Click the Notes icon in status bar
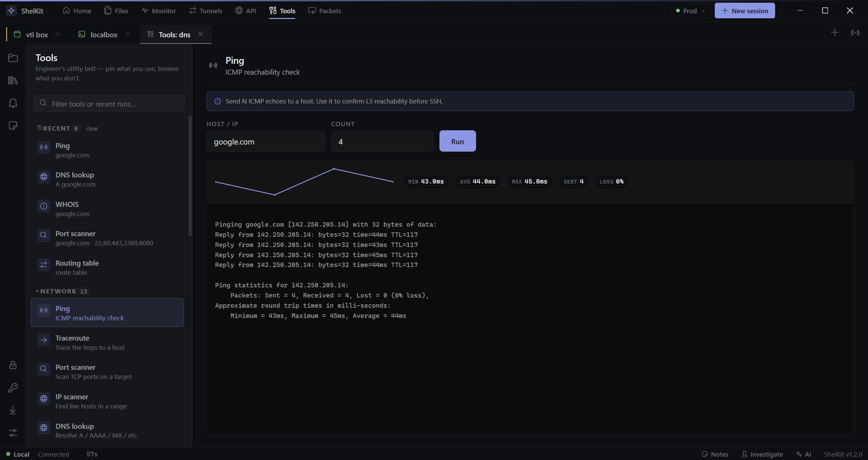 705,454
